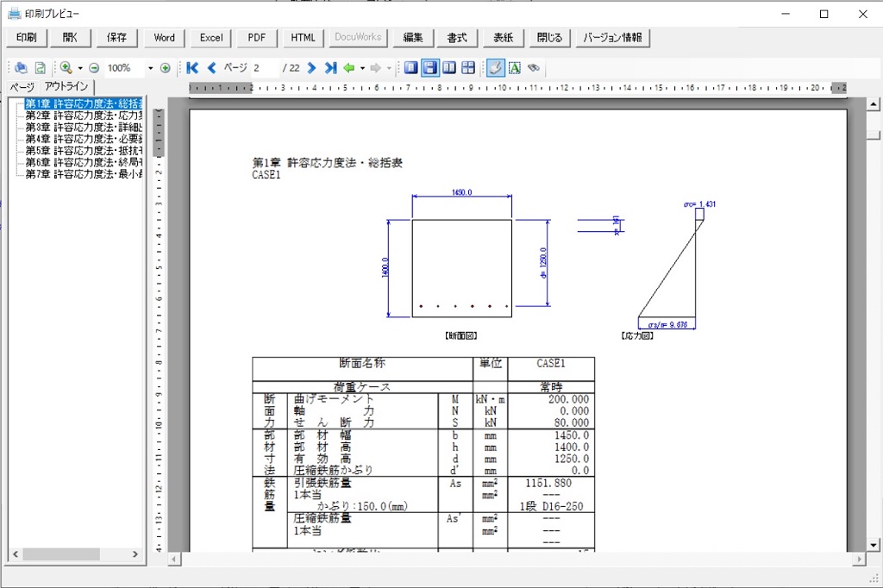The width and height of the screenshot is (883, 588).
Task: Click outline panel horizontal scrollbar thumb
Action: click(61, 554)
